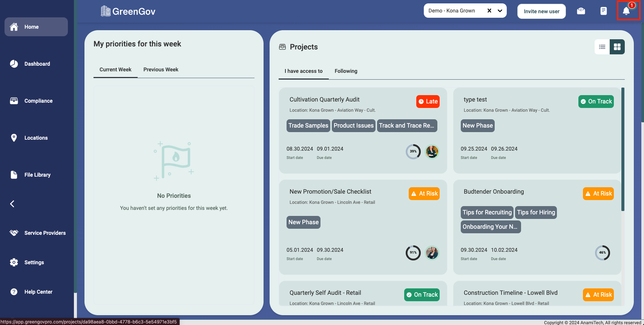Navigate to Compliance in the sidebar

36,101
